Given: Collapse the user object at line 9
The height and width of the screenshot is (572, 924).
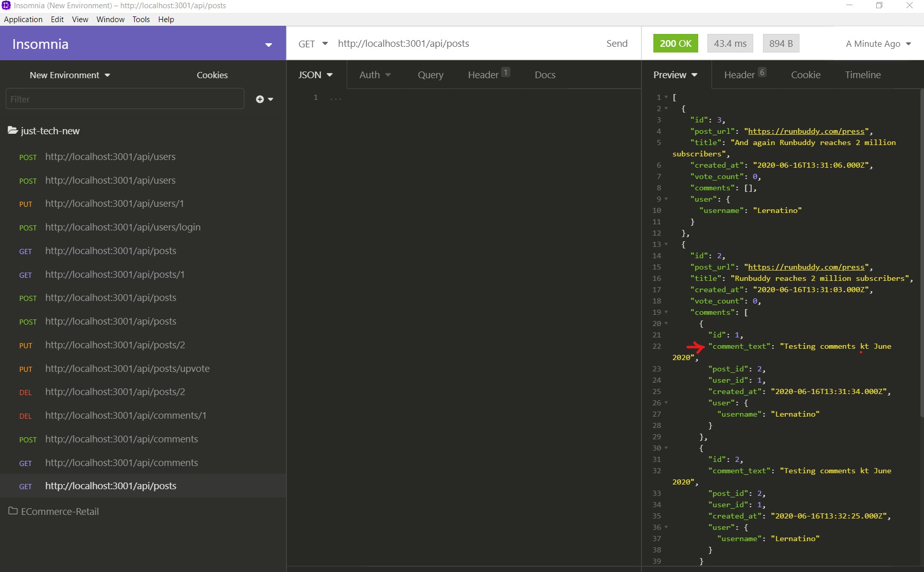Looking at the screenshot, I should point(666,199).
